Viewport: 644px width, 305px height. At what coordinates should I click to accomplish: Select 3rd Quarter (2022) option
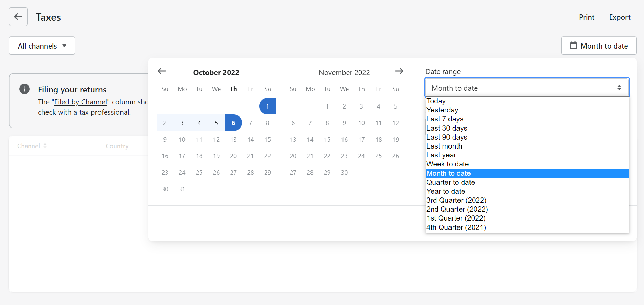(x=456, y=200)
